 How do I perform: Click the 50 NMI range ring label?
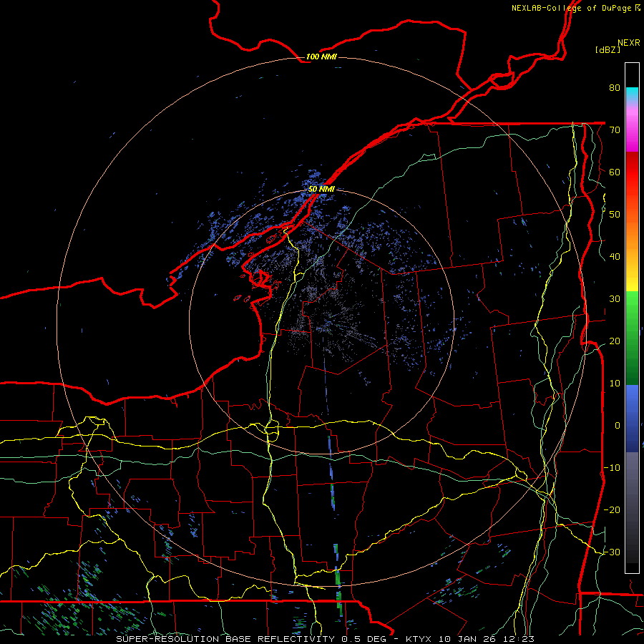tap(321, 189)
